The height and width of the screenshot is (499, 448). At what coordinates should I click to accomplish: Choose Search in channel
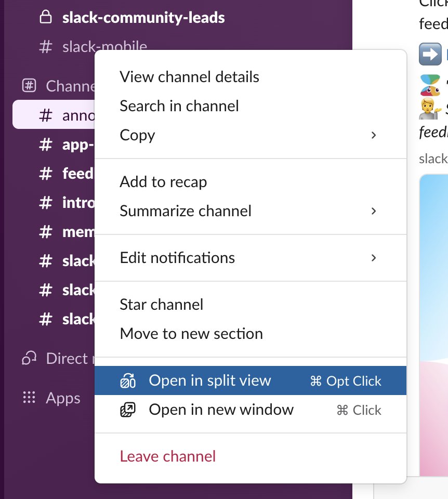pos(251,106)
